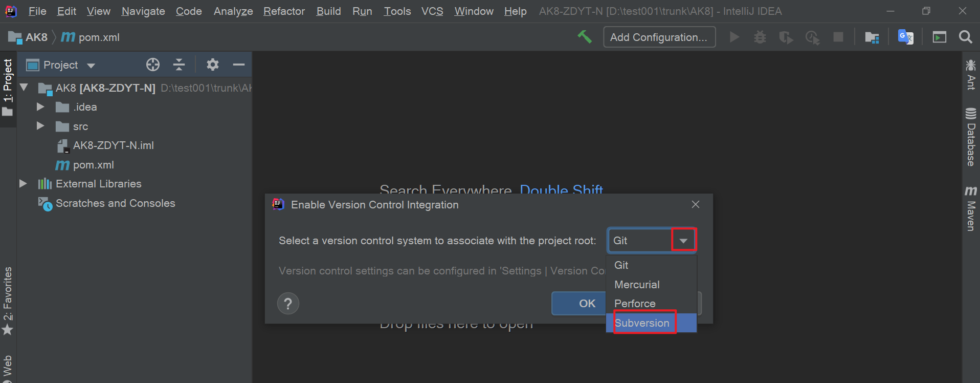This screenshot has width=980, height=383.
Task: Select Subversion from the dropdown list
Action: point(651,323)
